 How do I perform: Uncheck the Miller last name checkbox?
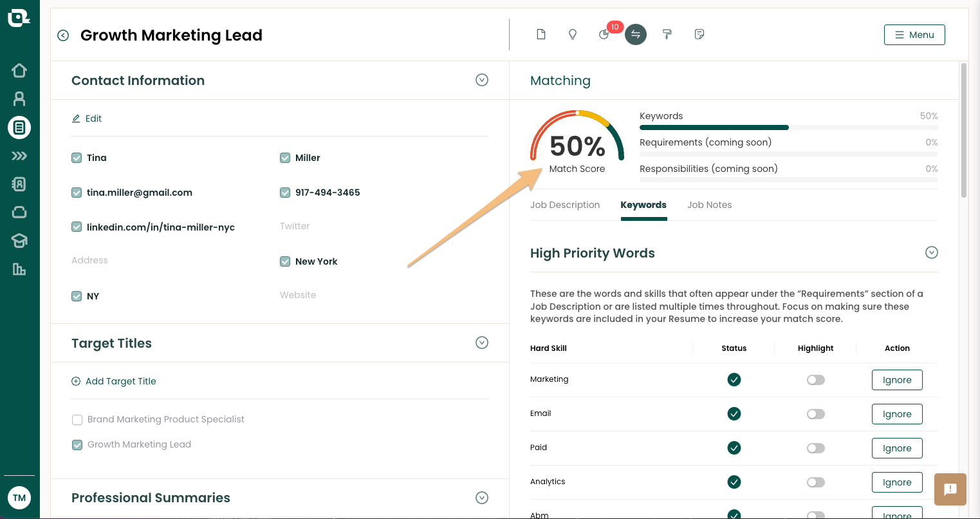[285, 158]
